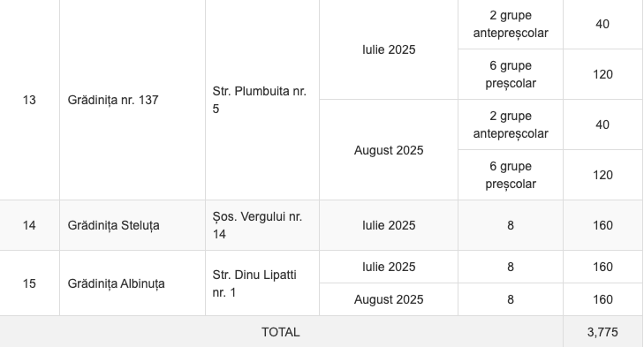Click the row number 13 cell
This screenshot has width=644, height=347.
29,100
